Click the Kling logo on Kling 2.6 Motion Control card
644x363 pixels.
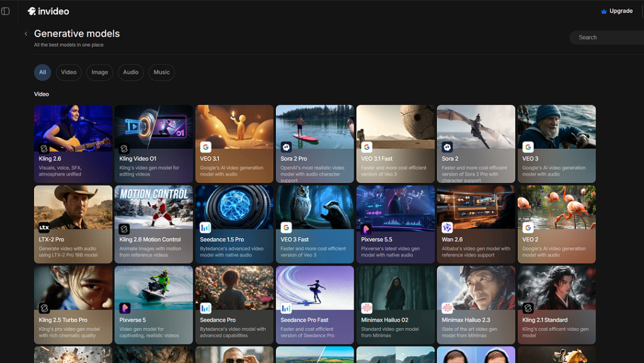coord(125,229)
